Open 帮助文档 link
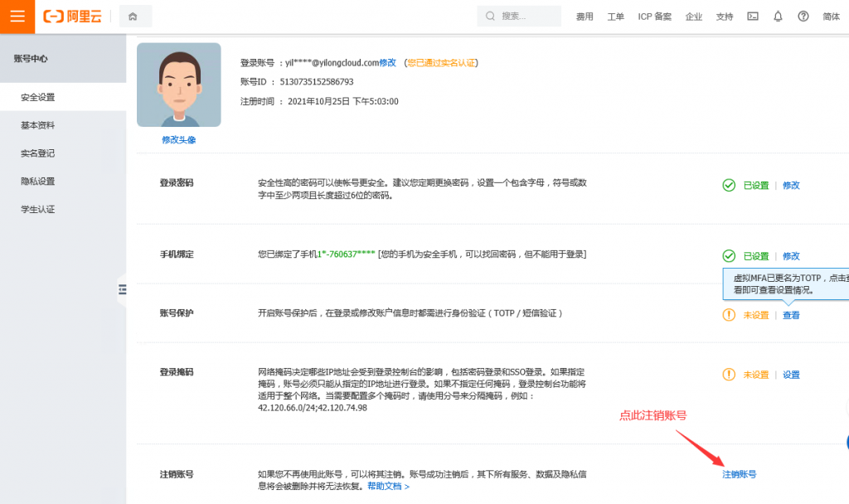The height and width of the screenshot is (504, 849). tap(388, 487)
